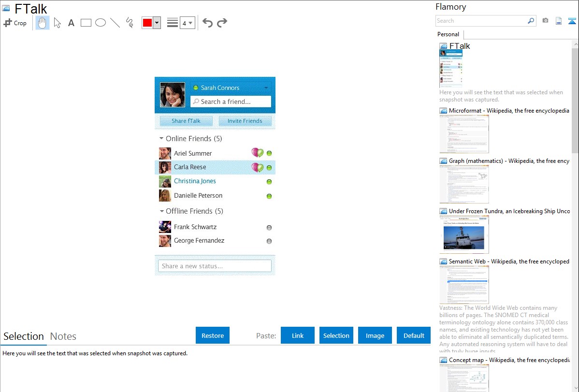Click the document page icon in Flamory header
The width and height of the screenshot is (579, 392).
click(x=559, y=21)
